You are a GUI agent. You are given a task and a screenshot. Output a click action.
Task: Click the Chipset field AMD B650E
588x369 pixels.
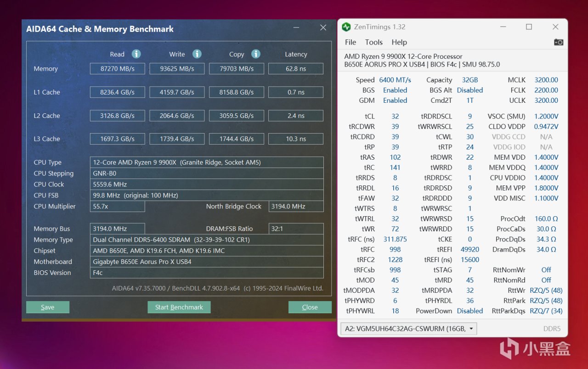[x=207, y=251]
